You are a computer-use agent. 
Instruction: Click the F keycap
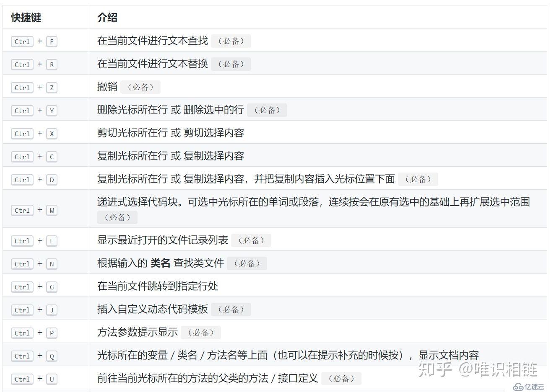pos(52,41)
